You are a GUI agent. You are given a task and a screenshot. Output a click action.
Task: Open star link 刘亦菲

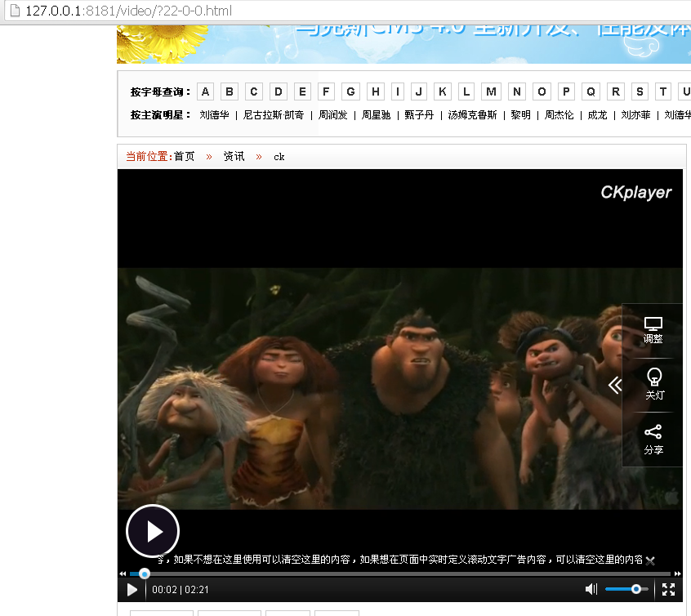(636, 115)
